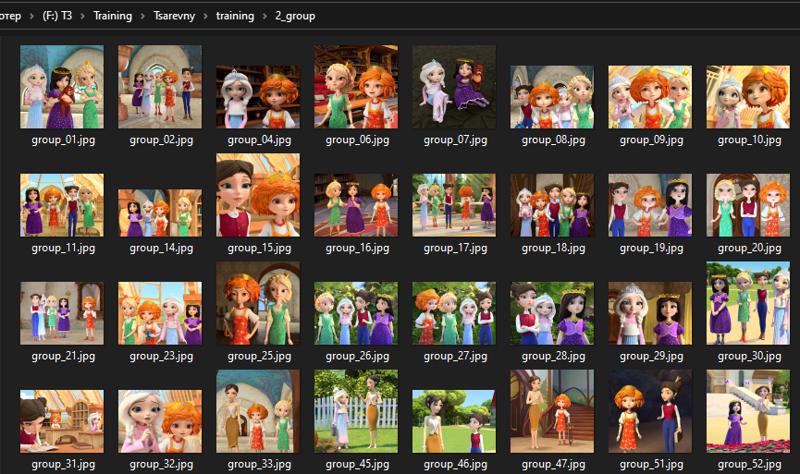Open the Training breadcrumb folder
Viewport: 800px width, 474px height.
[112, 16]
